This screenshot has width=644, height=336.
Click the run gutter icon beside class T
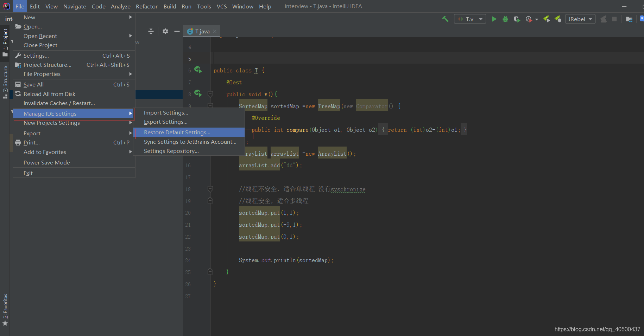pos(198,70)
